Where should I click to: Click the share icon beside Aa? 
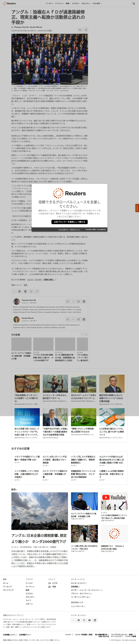pyautogui.click(x=86, y=29)
